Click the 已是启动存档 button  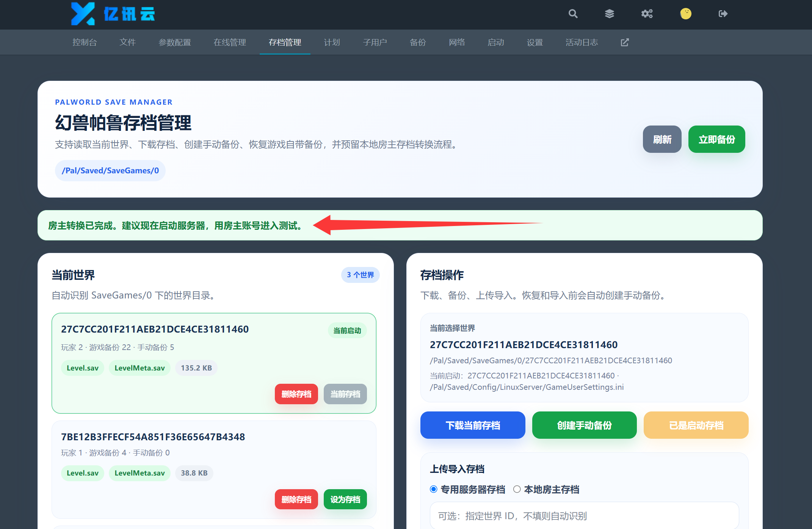click(x=696, y=425)
